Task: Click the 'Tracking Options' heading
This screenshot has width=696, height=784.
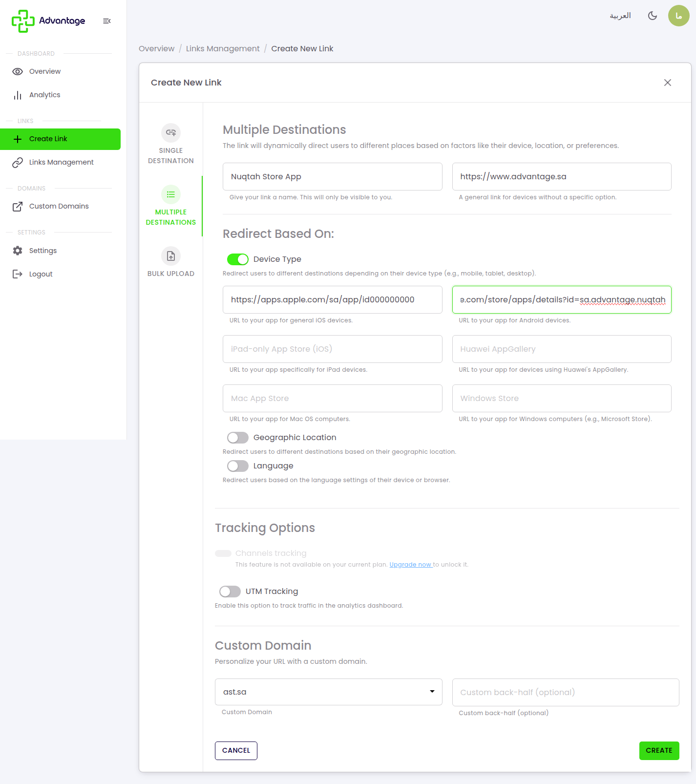Action: [265, 528]
